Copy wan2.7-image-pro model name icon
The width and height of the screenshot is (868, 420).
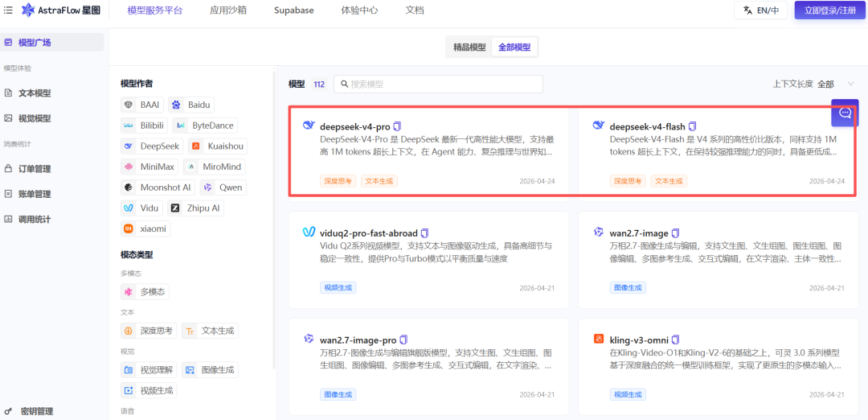pos(403,339)
